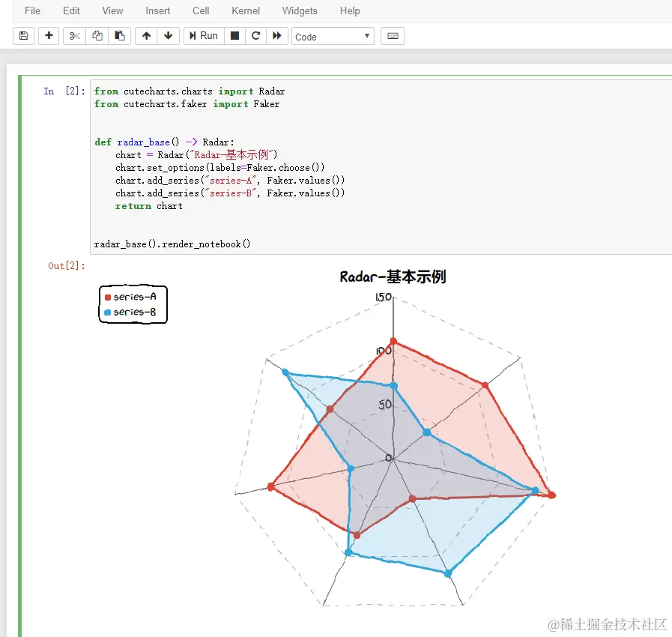Click the series-B add_series code line
Image resolution: width=672 pixels, height=637 pixels.
click(230, 193)
